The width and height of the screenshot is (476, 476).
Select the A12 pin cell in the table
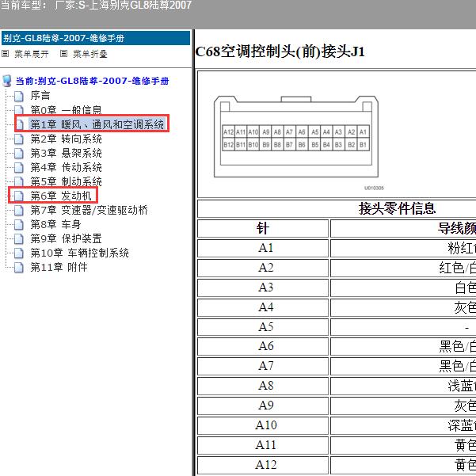pyautogui.click(x=263, y=465)
